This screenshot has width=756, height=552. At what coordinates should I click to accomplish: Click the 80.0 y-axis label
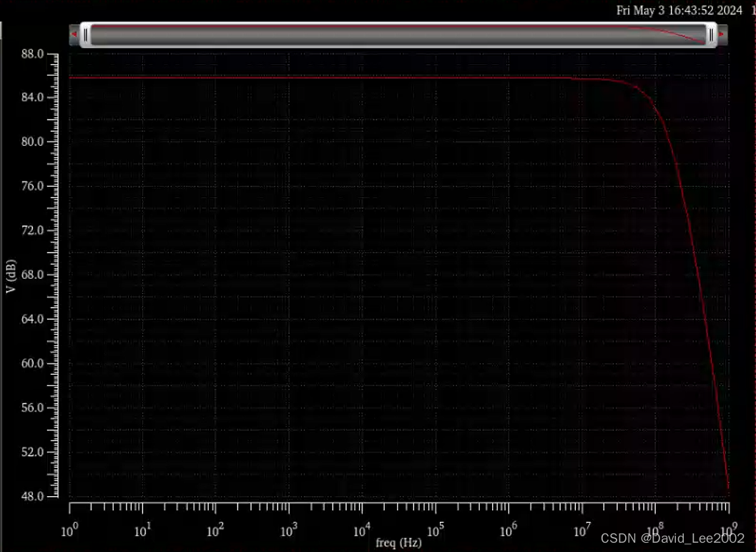[32, 142]
